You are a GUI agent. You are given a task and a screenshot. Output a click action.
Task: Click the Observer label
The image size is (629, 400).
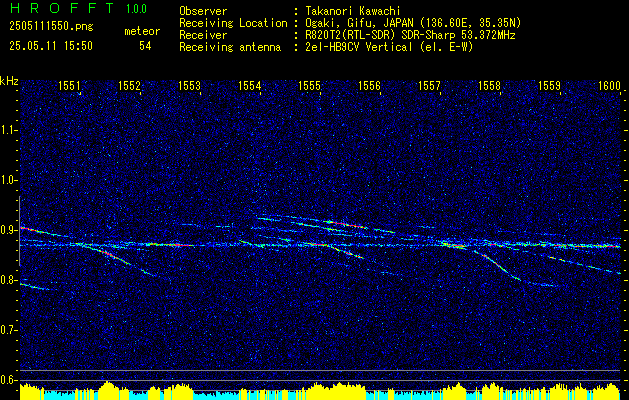tap(203, 11)
